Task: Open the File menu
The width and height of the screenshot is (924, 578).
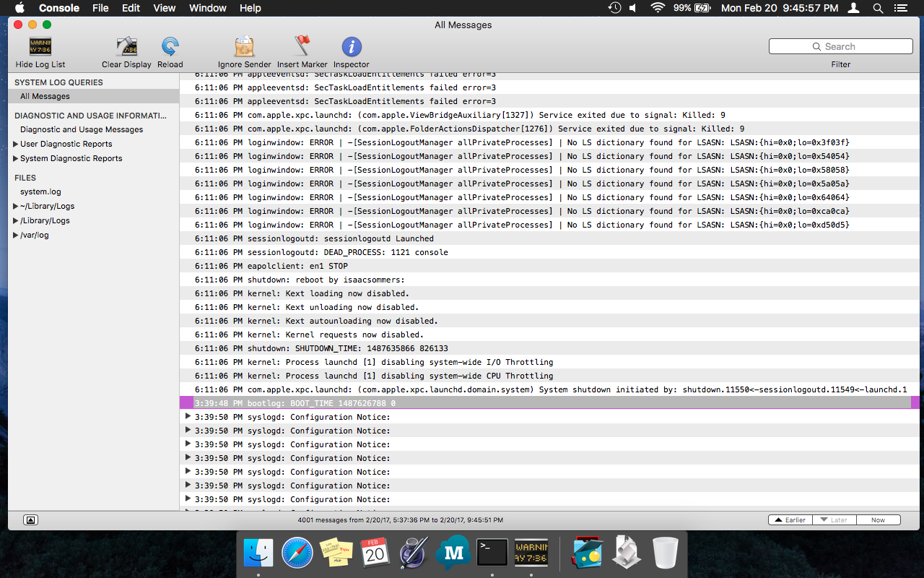Action: click(100, 8)
